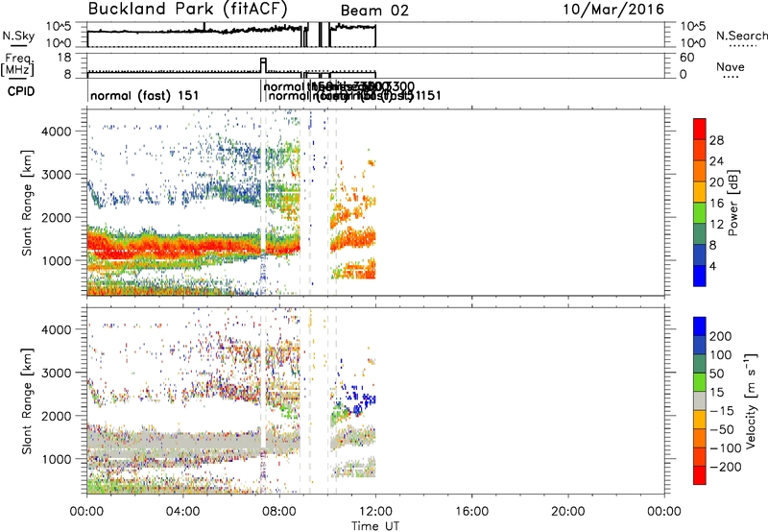This screenshot has width=768, height=532.
Task: Select the "Freq. [MHz]" axis label
Action: pos(17,64)
